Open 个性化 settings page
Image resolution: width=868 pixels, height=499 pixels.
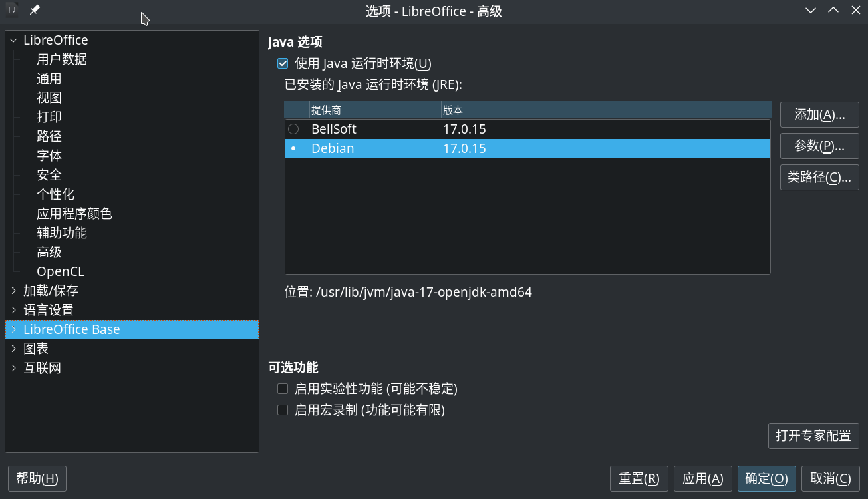(x=55, y=194)
